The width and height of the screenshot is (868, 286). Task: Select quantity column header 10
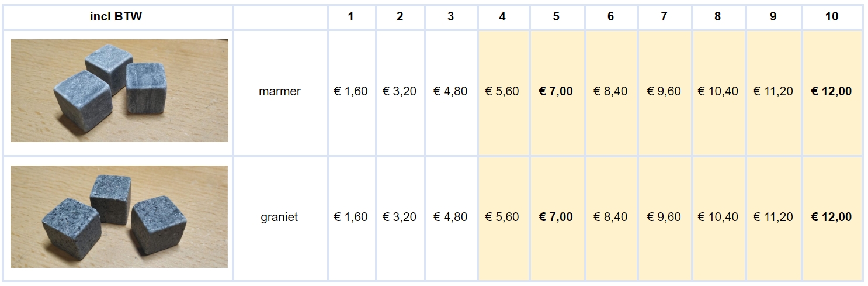click(x=832, y=16)
